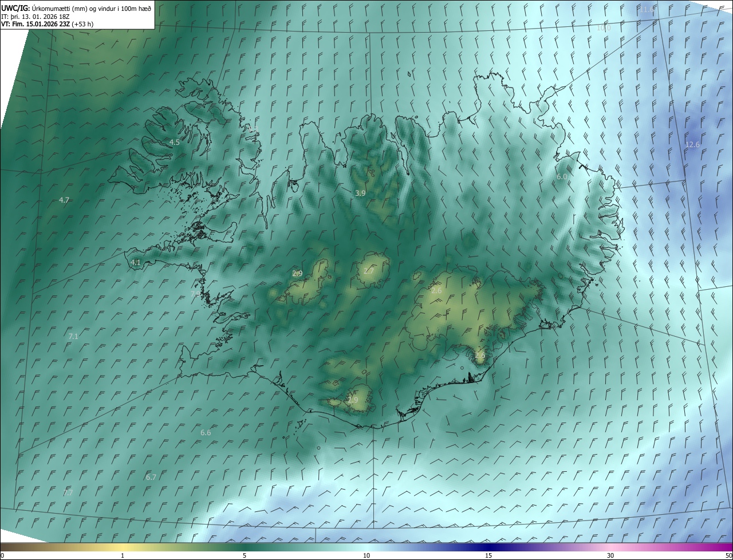Select the initial time line "IT: þri. 13. 01. 2026 18Z"

coord(36,16)
